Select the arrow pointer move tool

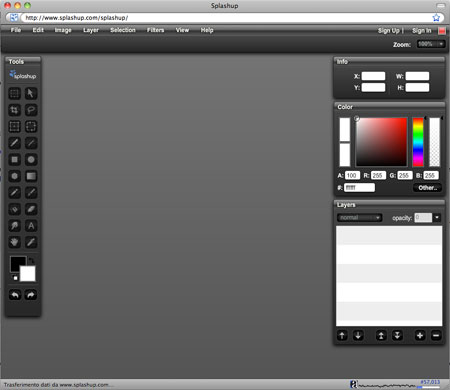31,93
